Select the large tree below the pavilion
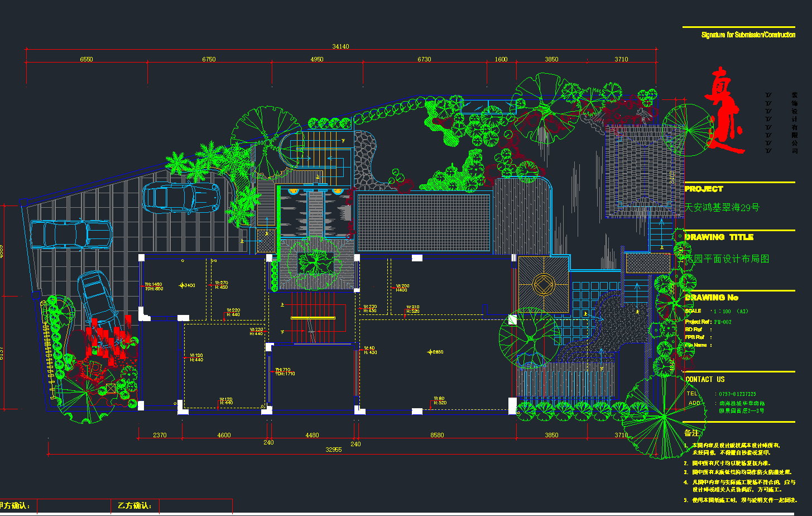 click(528, 337)
